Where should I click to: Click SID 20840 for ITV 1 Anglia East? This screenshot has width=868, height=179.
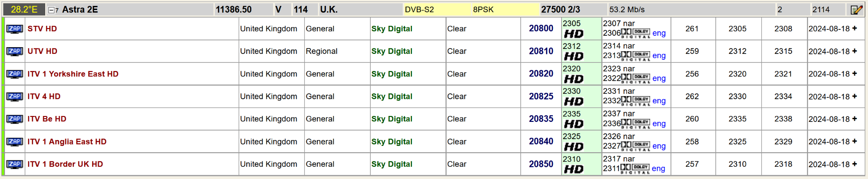[541, 141]
